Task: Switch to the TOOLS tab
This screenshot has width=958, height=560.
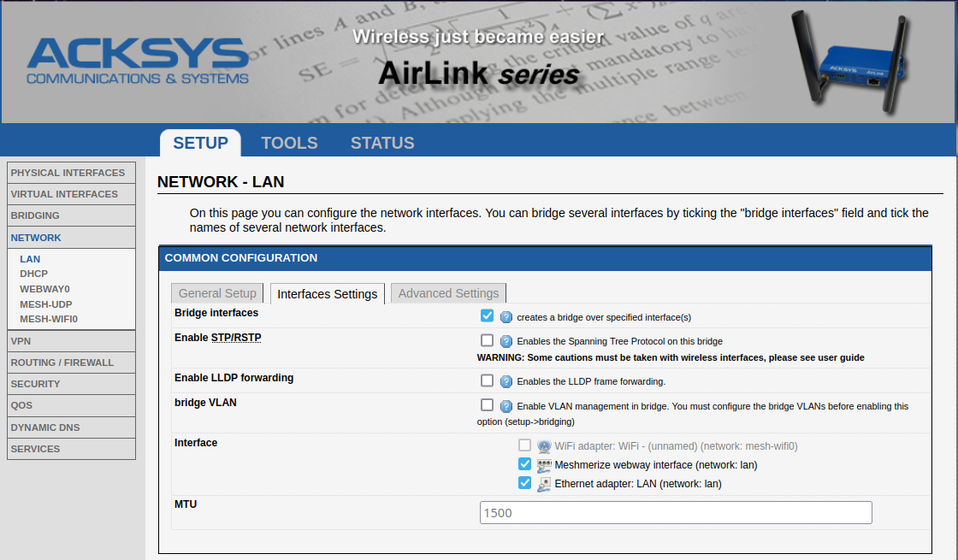Action: (x=289, y=143)
